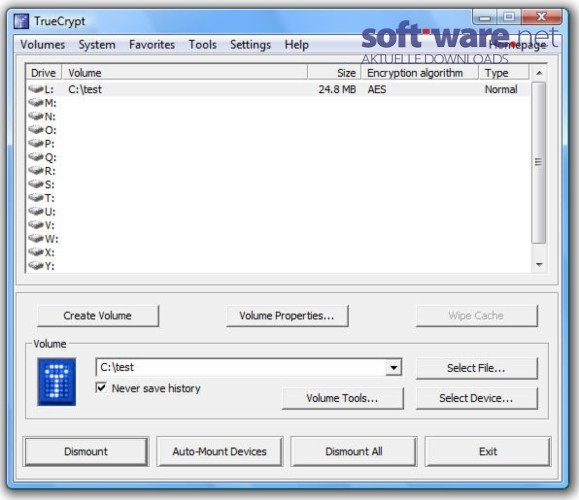Click the drive icon for V:
Viewport: 579px width, 500px height.
click(36, 225)
